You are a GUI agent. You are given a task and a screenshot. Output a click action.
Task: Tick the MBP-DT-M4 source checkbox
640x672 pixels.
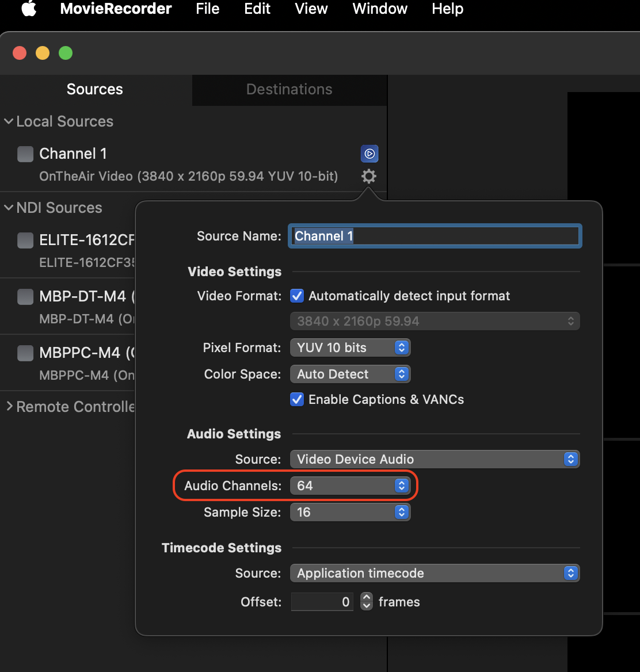tap(25, 296)
